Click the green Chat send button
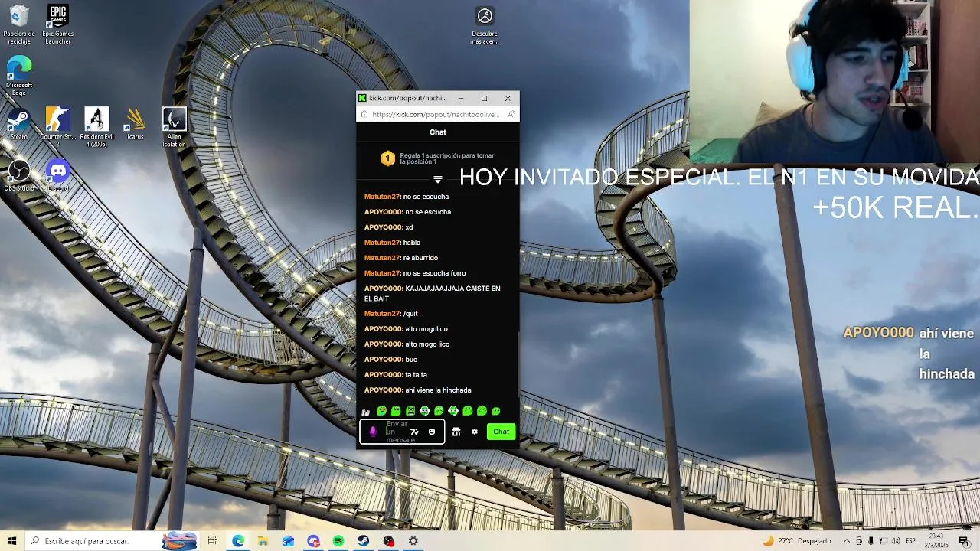This screenshot has height=551, width=980. [501, 432]
